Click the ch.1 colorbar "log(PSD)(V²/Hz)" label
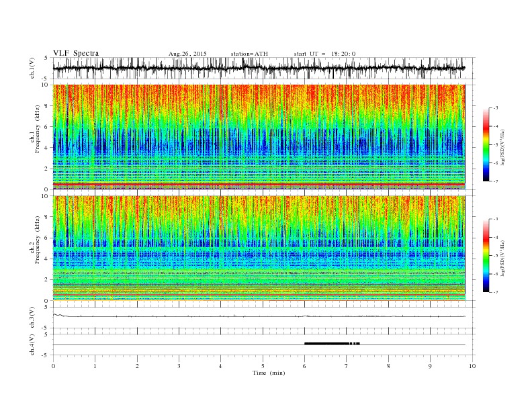 (502, 147)
